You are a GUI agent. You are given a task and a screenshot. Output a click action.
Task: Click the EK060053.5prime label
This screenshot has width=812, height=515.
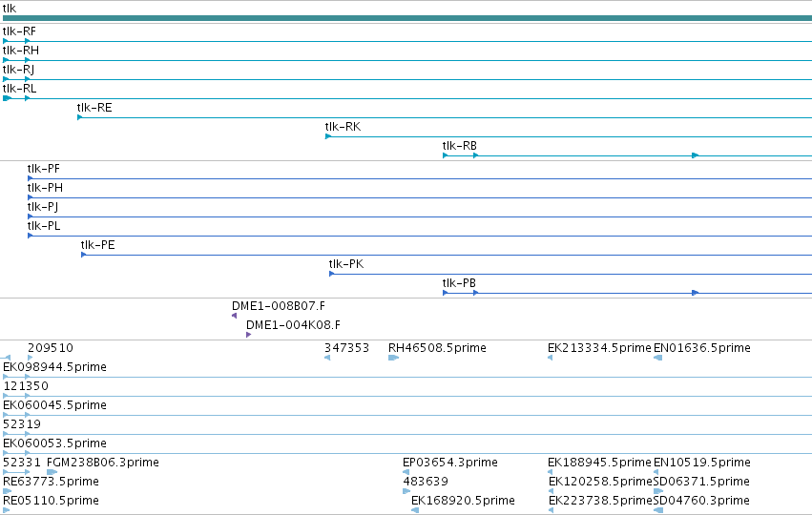[55, 444]
